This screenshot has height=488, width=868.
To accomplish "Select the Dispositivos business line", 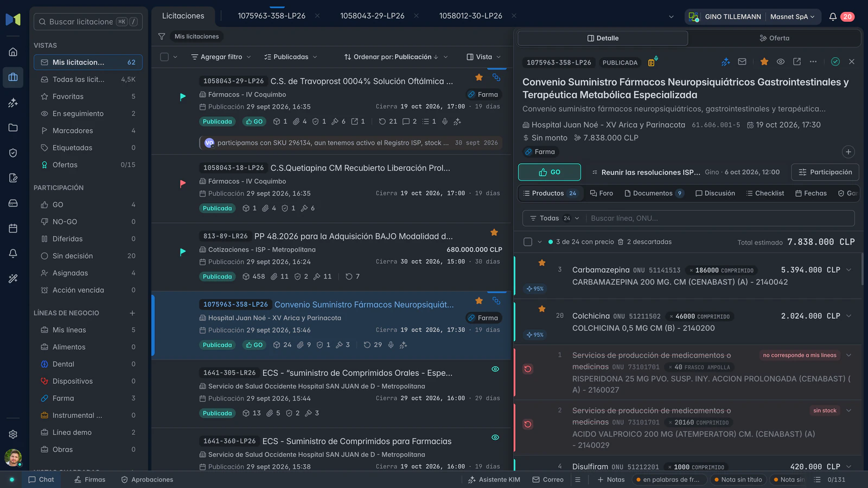I will pos(88,381).
